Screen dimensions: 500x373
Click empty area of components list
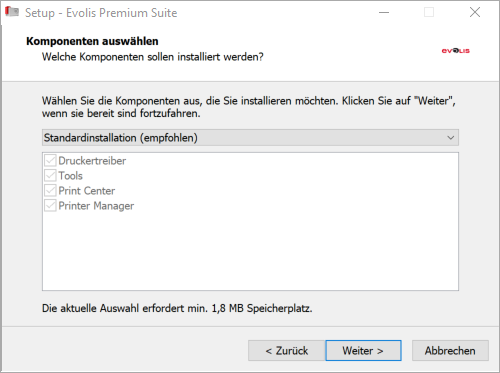coord(250,252)
